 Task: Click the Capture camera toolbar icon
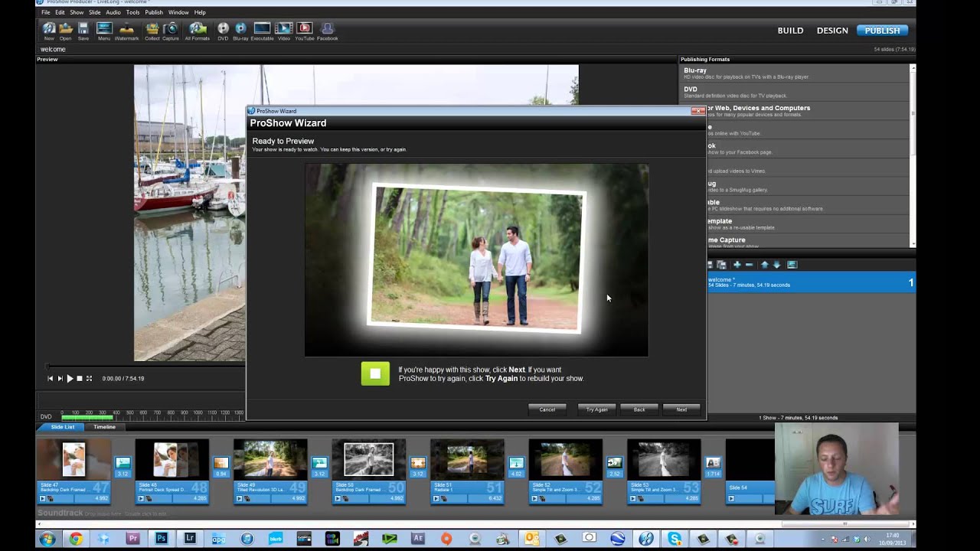point(171,29)
